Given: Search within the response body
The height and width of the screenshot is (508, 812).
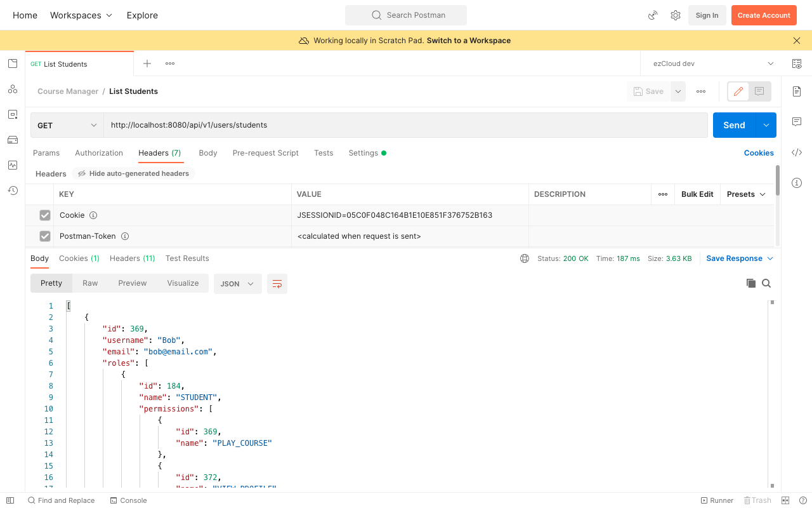Looking at the screenshot, I should tap(766, 283).
